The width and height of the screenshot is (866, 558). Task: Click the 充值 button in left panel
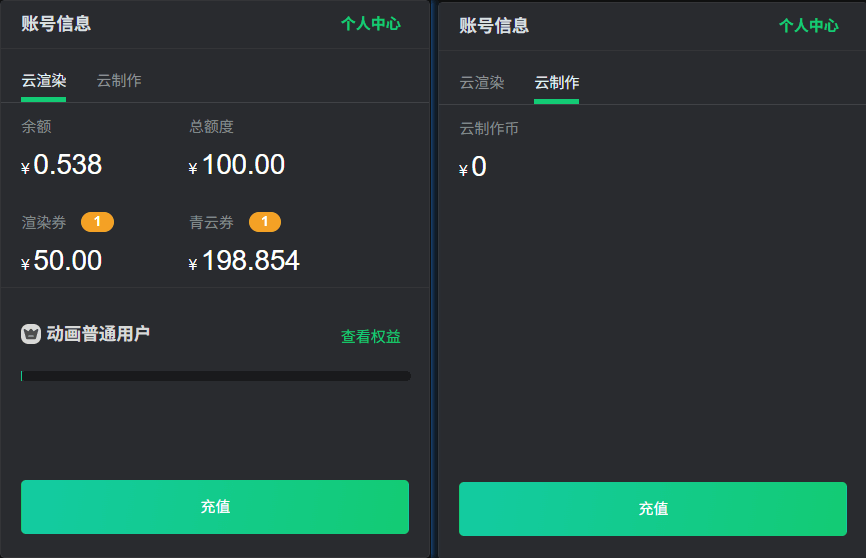(215, 507)
